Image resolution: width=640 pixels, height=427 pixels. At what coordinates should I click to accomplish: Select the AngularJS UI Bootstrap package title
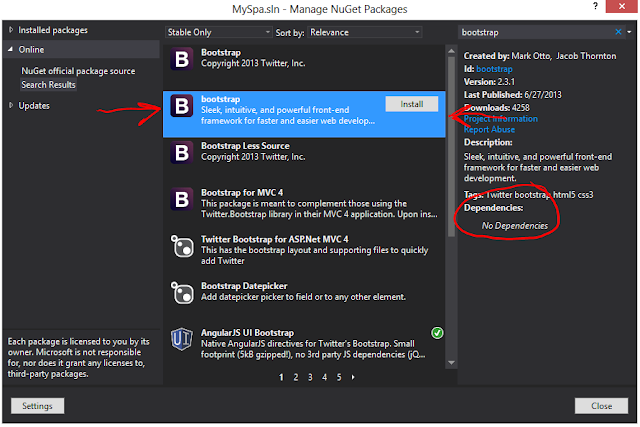click(247, 333)
